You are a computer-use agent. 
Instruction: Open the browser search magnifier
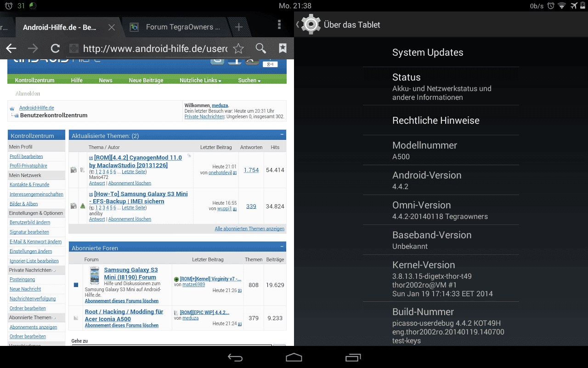(x=260, y=48)
